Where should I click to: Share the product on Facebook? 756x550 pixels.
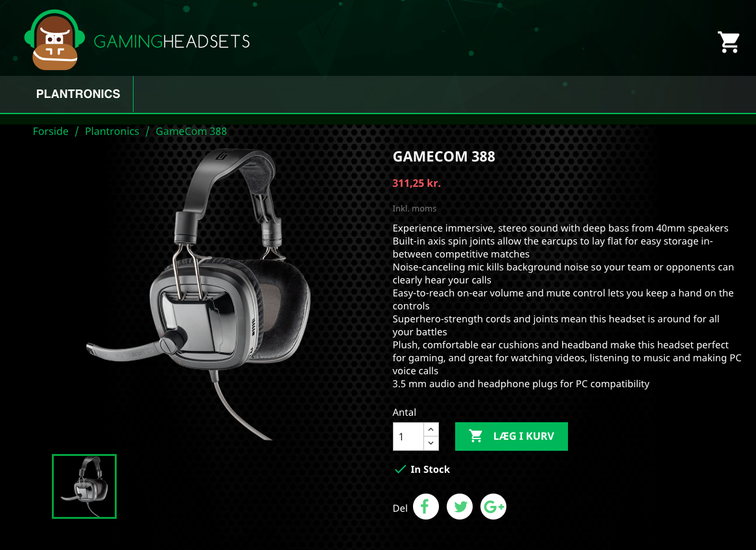pos(426,507)
